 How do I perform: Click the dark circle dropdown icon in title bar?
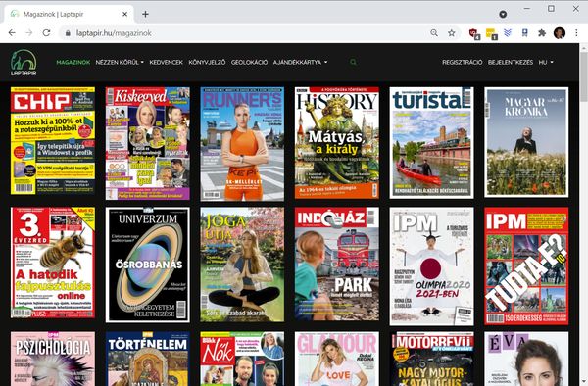[x=503, y=14]
